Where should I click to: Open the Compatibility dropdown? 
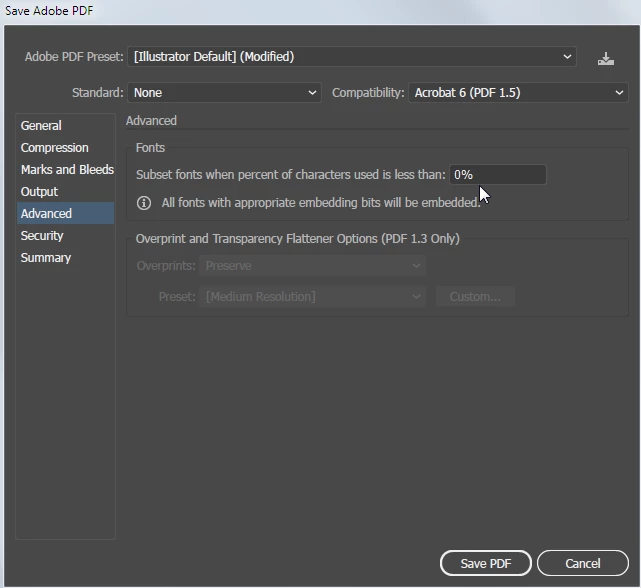click(x=518, y=92)
